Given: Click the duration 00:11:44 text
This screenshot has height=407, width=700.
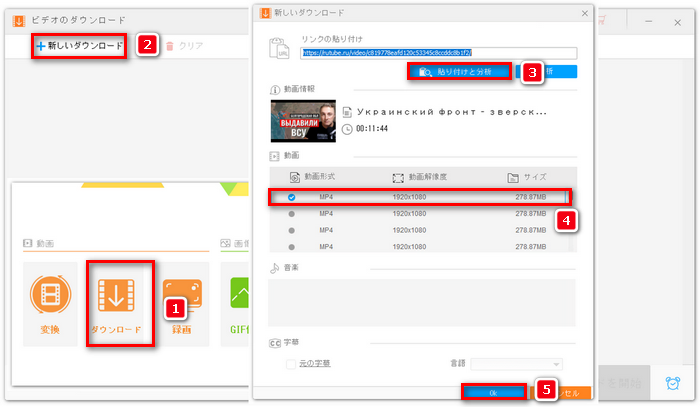Looking at the screenshot, I should point(372,129).
